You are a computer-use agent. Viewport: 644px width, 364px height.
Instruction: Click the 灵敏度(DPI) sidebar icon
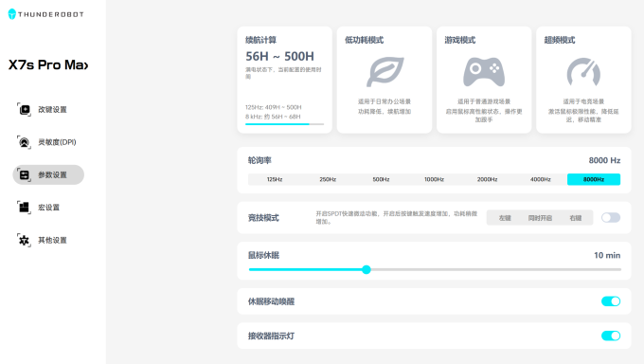point(25,142)
